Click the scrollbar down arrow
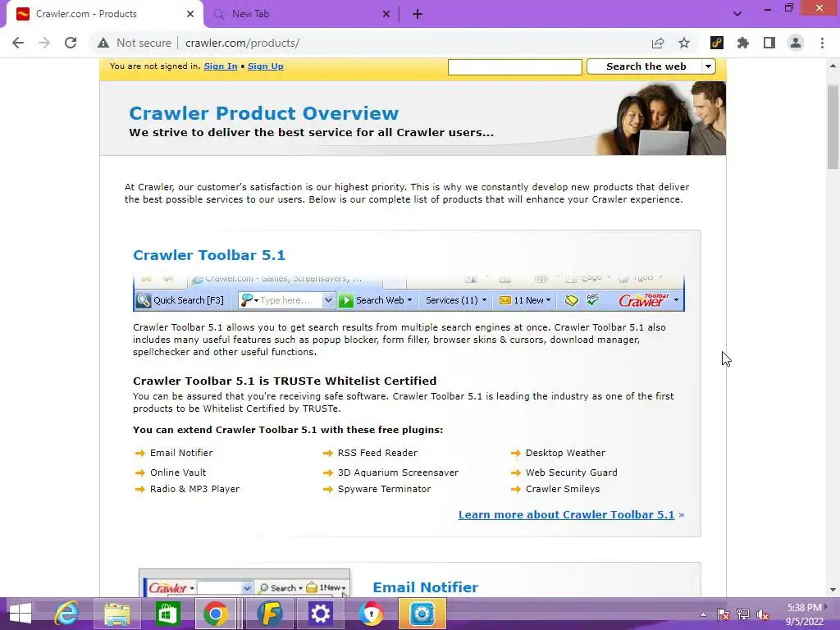Viewport: 840px width, 630px height. pos(833,590)
